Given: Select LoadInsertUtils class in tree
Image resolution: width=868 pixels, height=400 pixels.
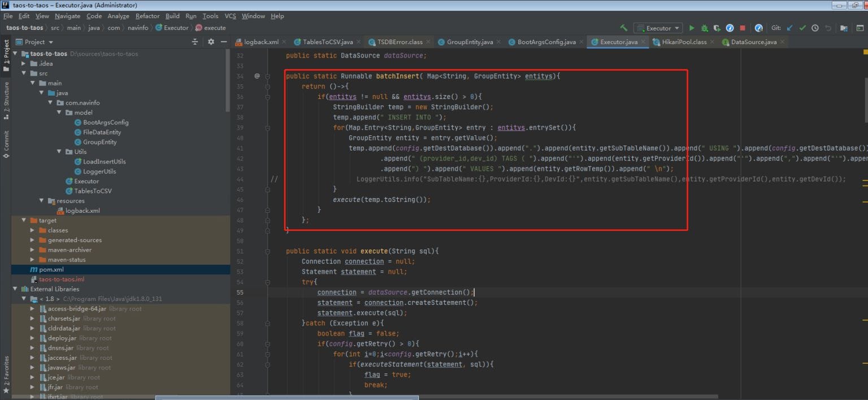Looking at the screenshot, I should tap(104, 161).
